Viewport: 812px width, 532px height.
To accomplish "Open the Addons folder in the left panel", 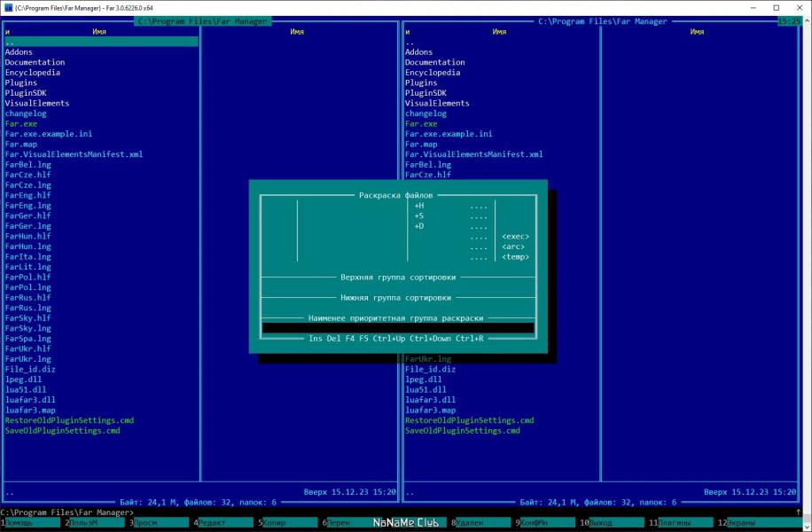I will coord(19,51).
